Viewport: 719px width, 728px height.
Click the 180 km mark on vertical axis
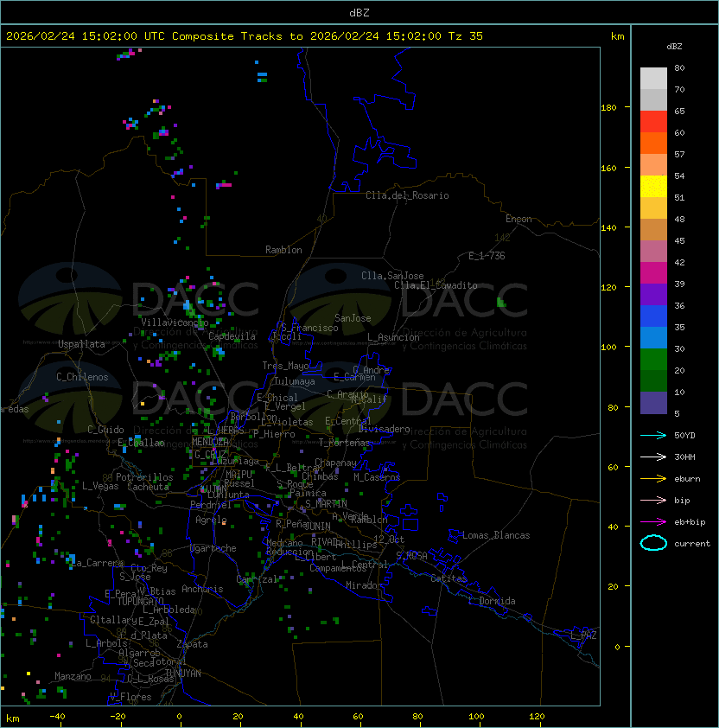[x=608, y=107]
